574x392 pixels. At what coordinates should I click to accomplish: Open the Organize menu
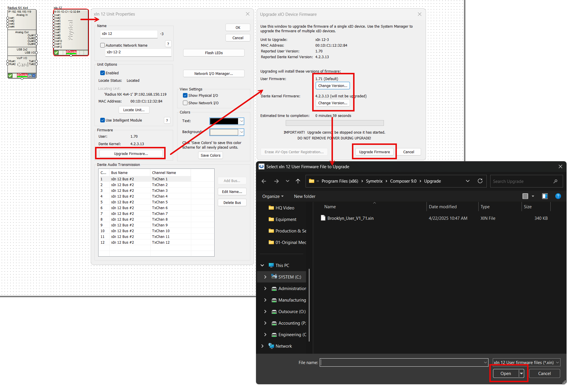point(273,196)
